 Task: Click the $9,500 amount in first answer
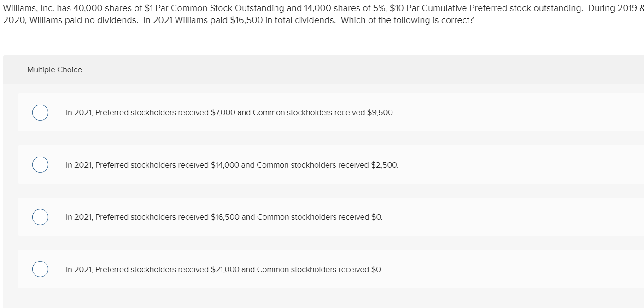pyautogui.click(x=381, y=112)
